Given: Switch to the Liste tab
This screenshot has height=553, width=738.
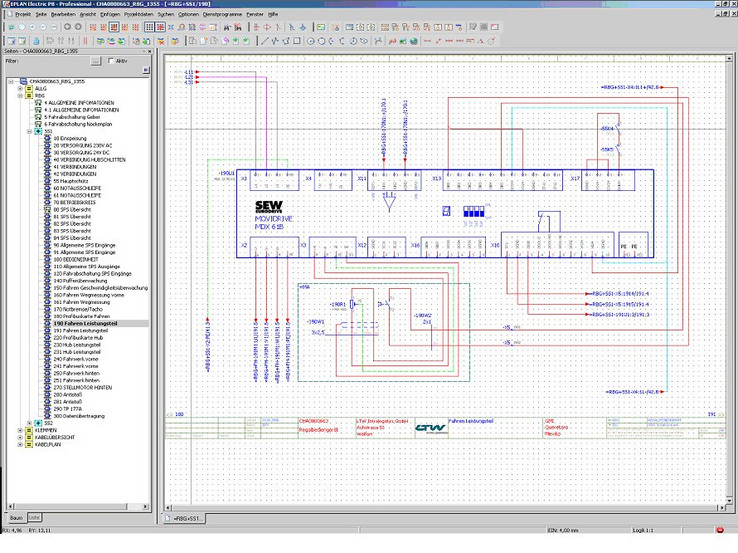Looking at the screenshot, I should coord(35,518).
